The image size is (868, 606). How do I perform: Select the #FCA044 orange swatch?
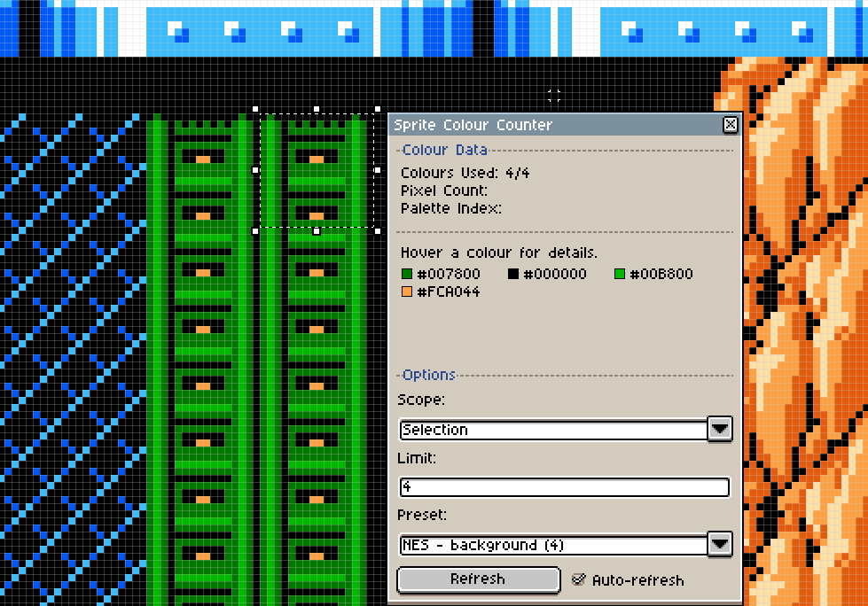(407, 291)
